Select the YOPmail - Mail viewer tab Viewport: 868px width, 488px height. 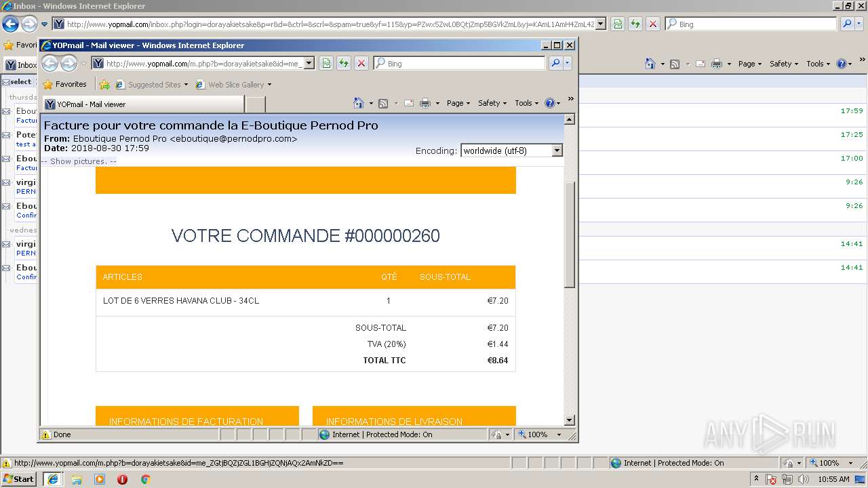tap(143, 104)
